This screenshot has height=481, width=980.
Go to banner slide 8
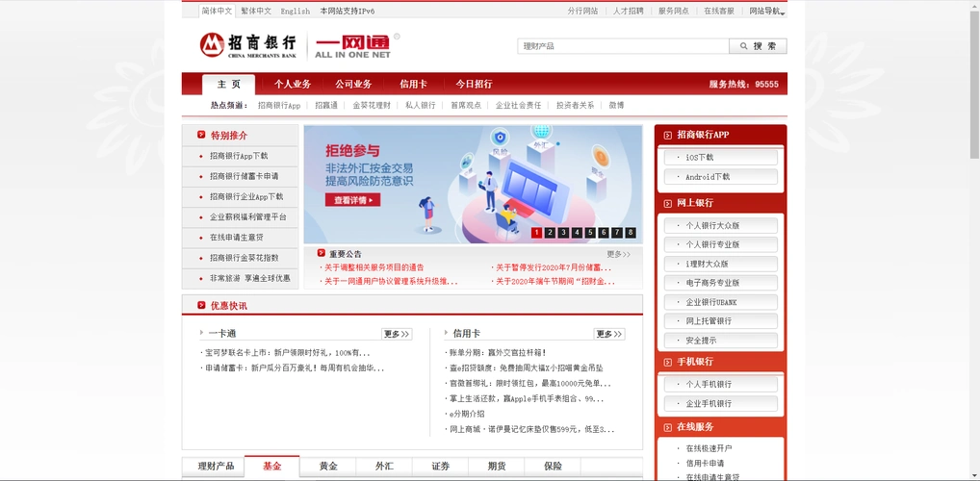click(631, 233)
